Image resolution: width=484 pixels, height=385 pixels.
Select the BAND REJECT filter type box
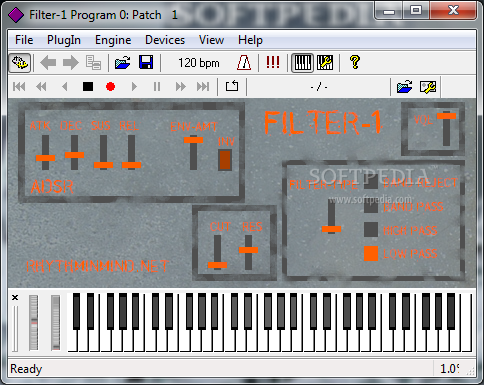tap(371, 182)
